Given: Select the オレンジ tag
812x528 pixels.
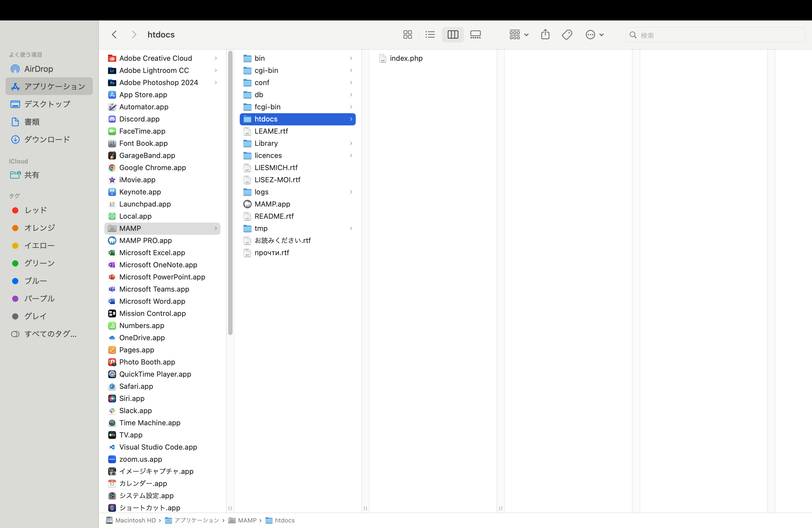Looking at the screenshot, I should click(x=49, y=228).
